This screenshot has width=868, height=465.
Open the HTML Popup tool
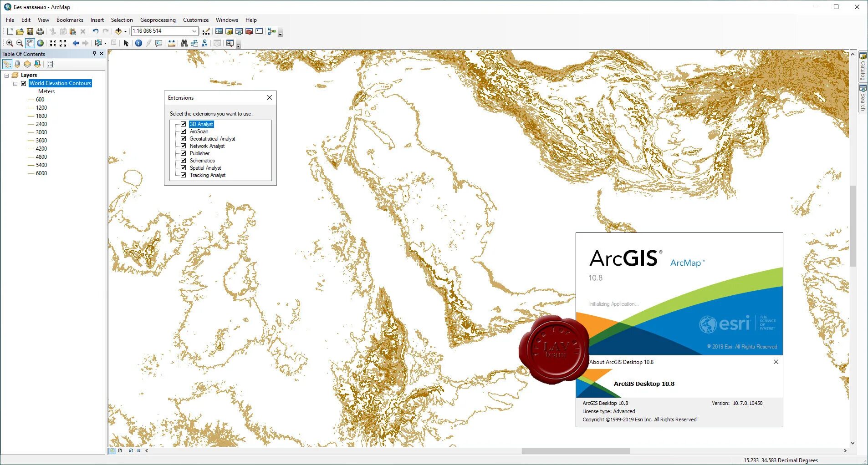159,43
